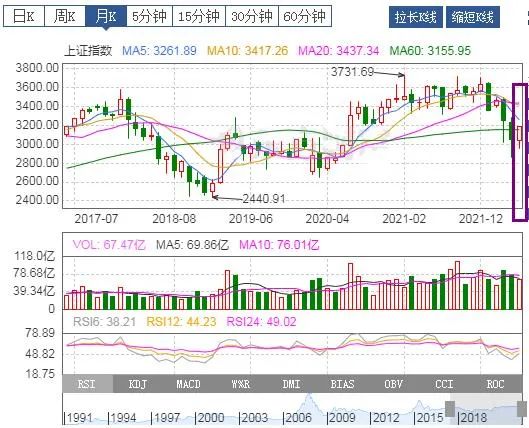Click the 3731.69 high price annotation
Screen dimensions: 529x428
click(x=353, y=72)
